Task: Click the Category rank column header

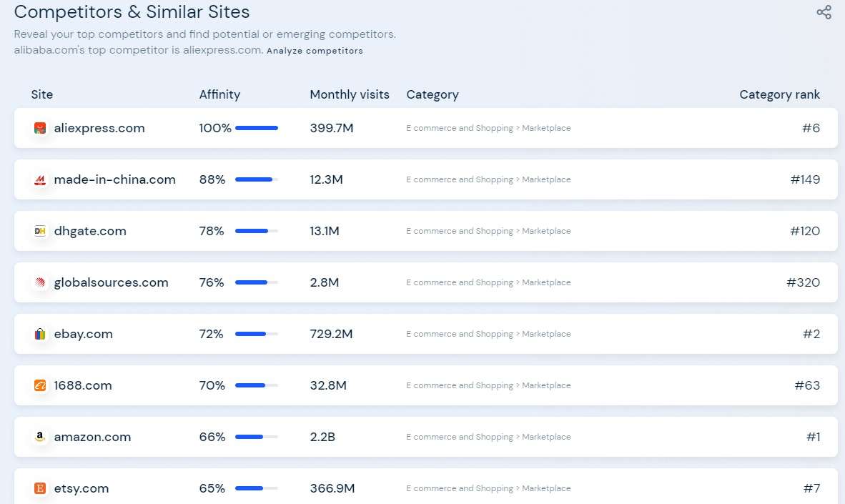Action: (779, 94)
